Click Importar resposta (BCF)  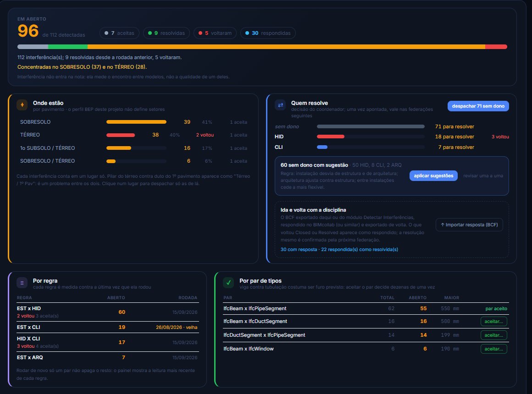tap(469, 225)
